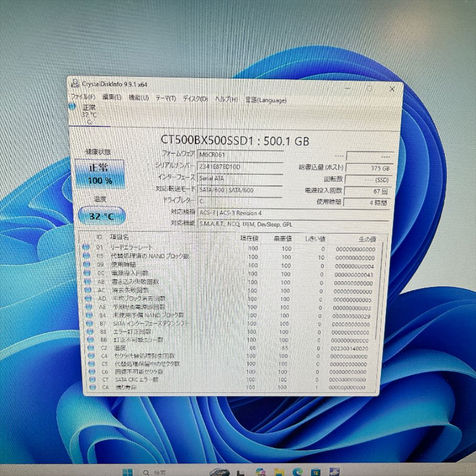Screen dimensions: 476x476
Task: Click status orb for AC 消去失敗回数 row
Action: point(88,289)
